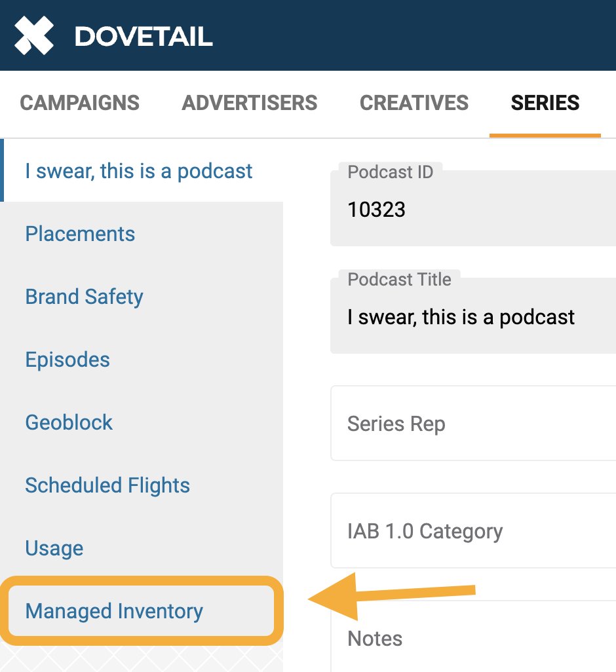Click the Dovetail X logo icon
The width and height of the screenshot is (616, 672).
point(34,35)
